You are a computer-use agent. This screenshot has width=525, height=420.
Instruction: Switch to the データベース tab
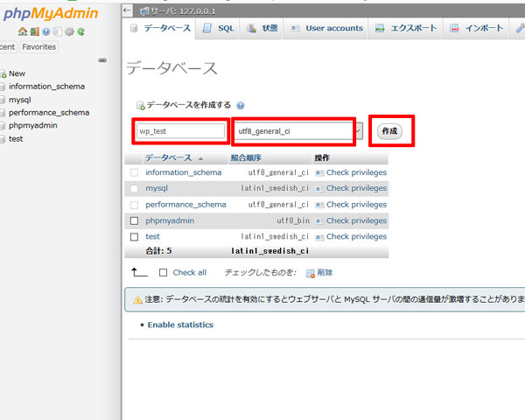click(160, 28)
